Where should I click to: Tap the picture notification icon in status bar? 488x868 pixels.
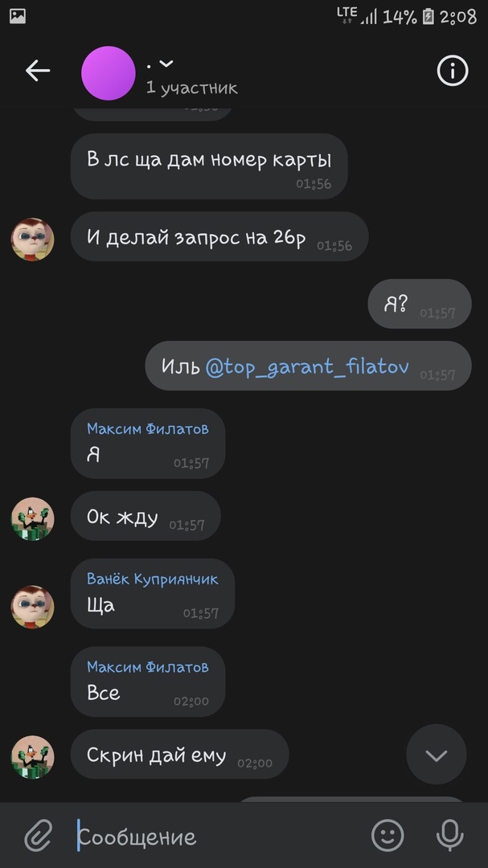18,16
